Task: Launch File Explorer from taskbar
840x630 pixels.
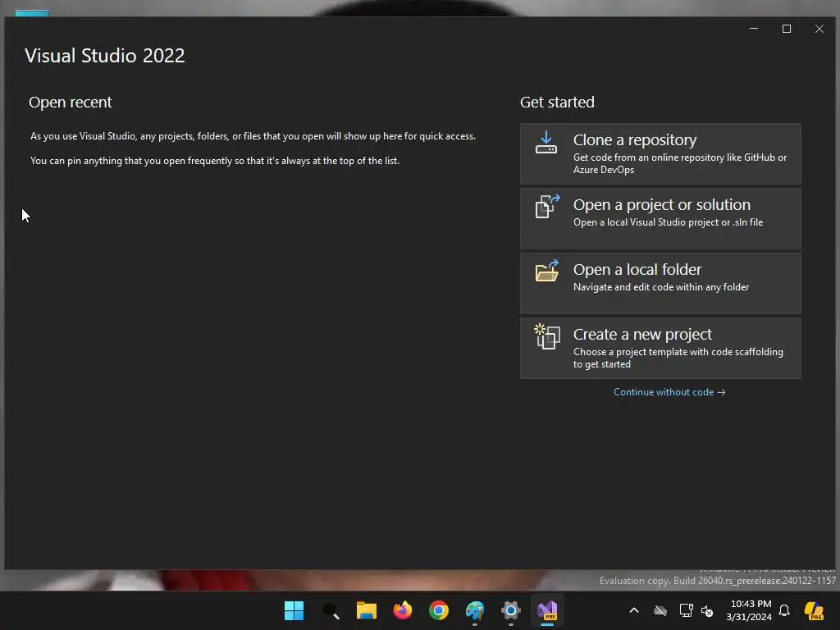Action: tap(367, 610)
